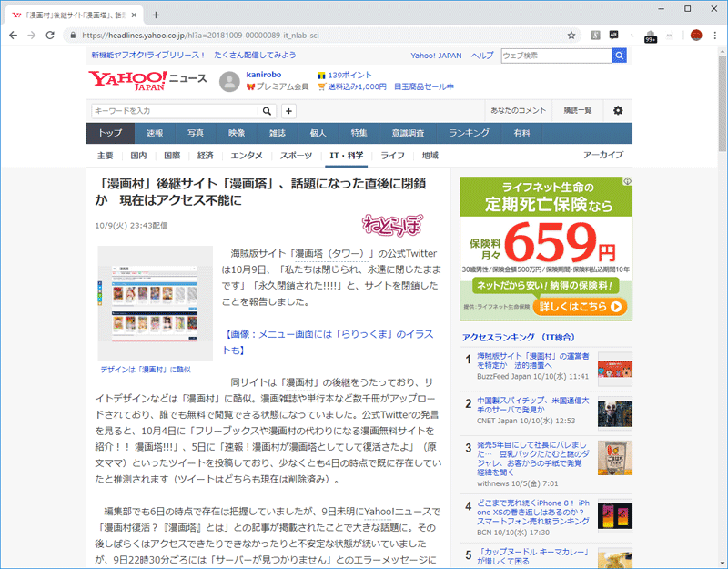Open the ランキング tab
728x569 pixels.
point(469,133)
